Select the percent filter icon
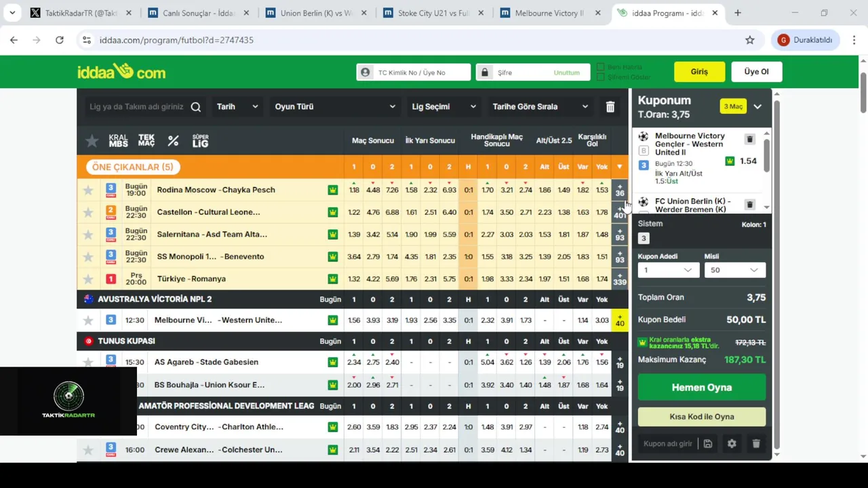Screen dimensions: 868x488 pyautogui.click(x=174, y=141)
